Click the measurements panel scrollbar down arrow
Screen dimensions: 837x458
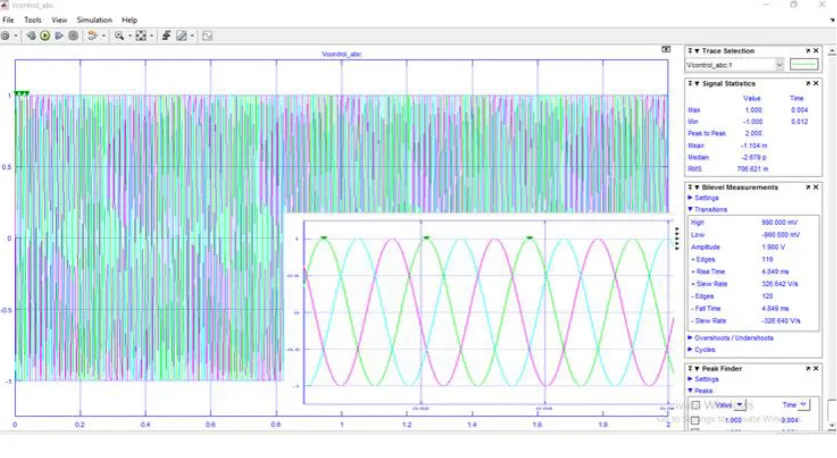click(x=832, y=427)
